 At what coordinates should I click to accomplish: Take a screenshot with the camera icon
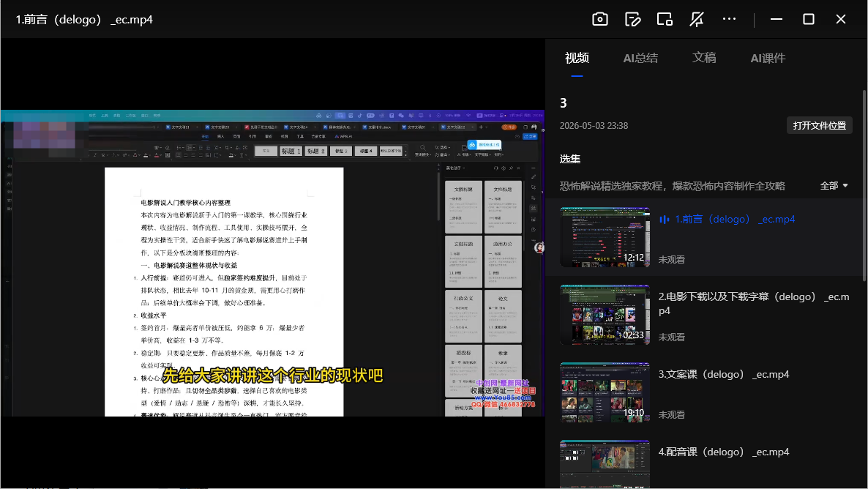[x=600, y=19]
